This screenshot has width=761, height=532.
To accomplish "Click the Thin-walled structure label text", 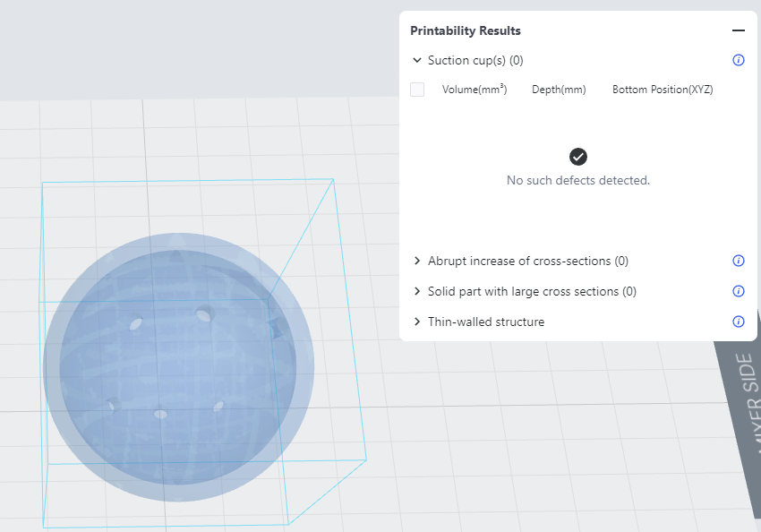I will click(486, 322).
